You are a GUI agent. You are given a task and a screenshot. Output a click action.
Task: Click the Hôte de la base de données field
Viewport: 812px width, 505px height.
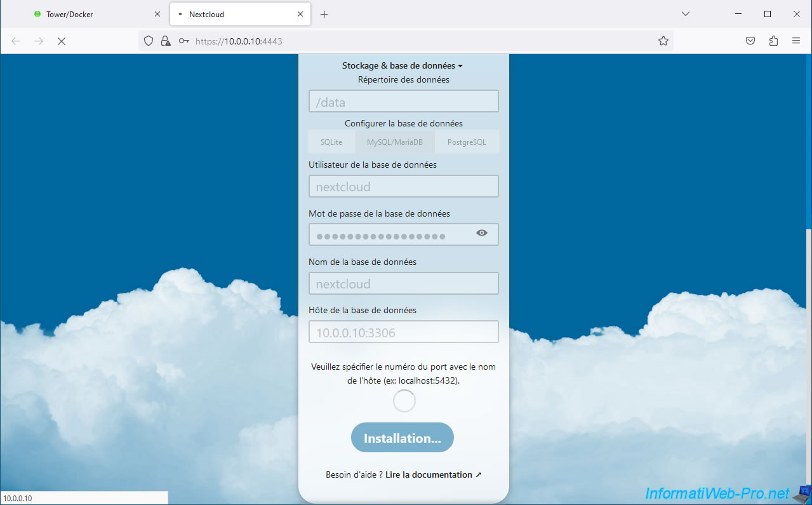(x=403, y=332)
